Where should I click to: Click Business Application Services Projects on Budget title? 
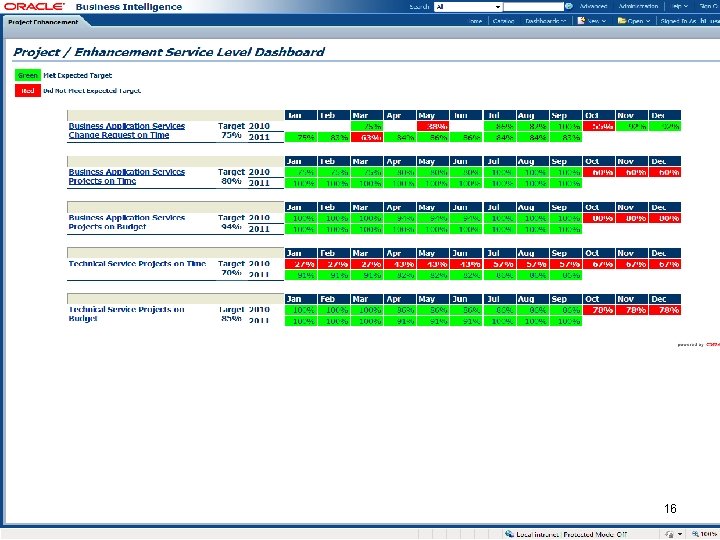tap(127, 222)
